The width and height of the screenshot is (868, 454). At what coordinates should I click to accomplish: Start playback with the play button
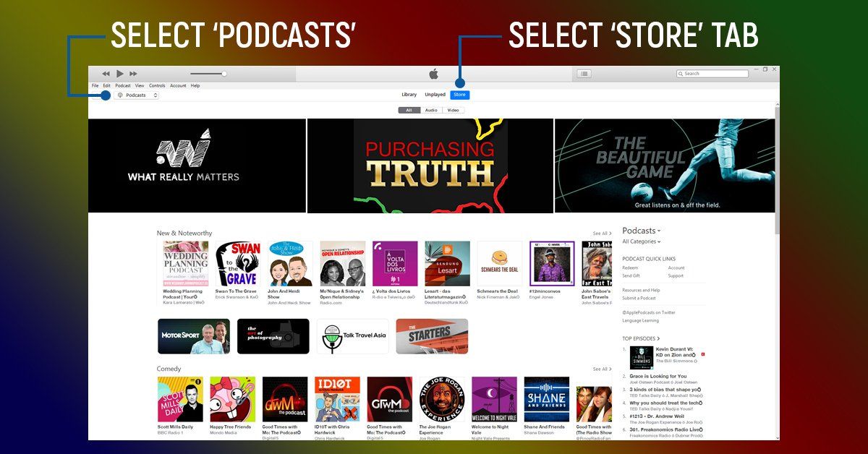click(x=120, y=74)
